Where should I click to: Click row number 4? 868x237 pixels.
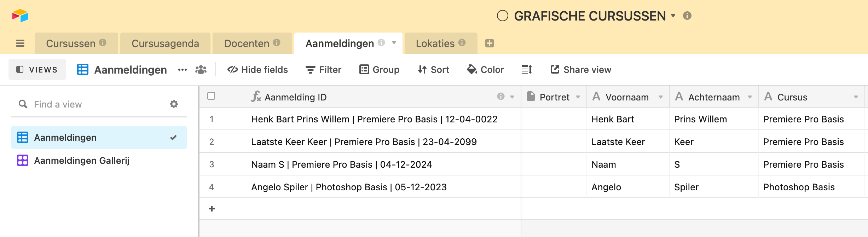pyautogui.click(x=212, y=187)
